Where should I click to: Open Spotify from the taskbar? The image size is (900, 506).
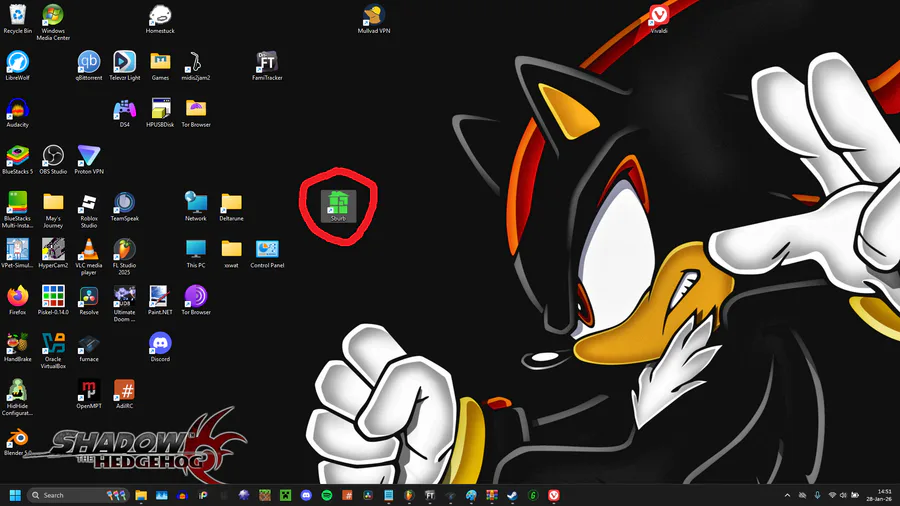(x=327, y=495)
